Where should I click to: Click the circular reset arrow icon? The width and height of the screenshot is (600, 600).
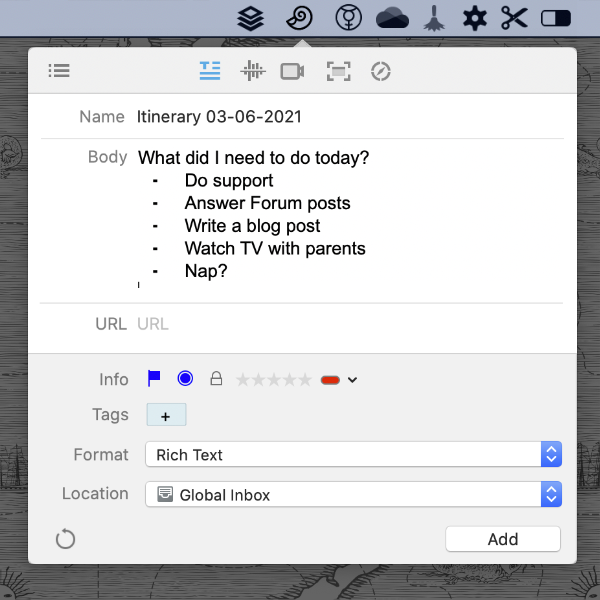point(65,539)
